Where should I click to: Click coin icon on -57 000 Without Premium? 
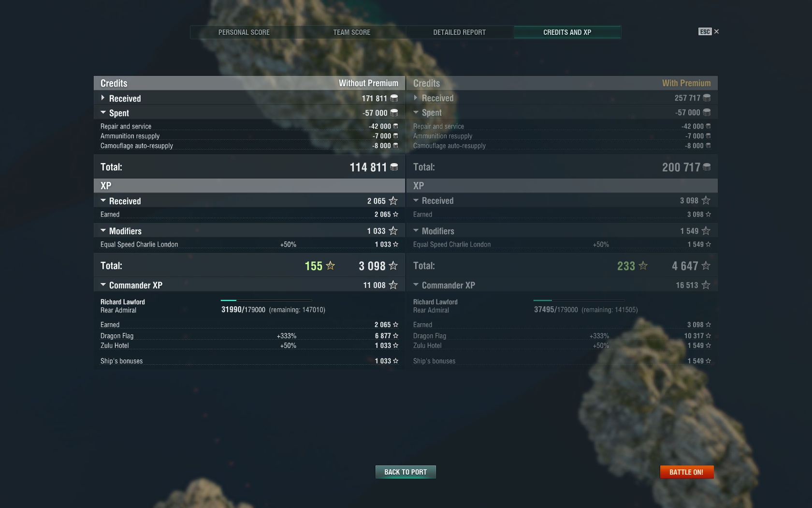click(x=394, y=113)
